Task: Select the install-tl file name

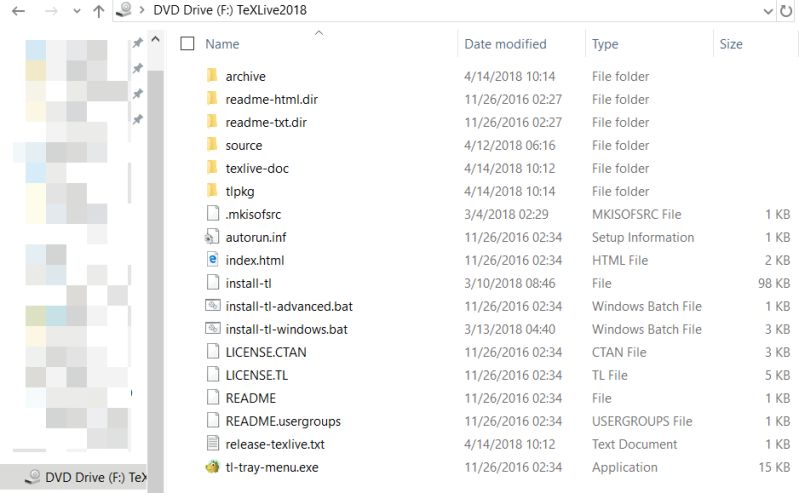Action: (x=248, y=283)
